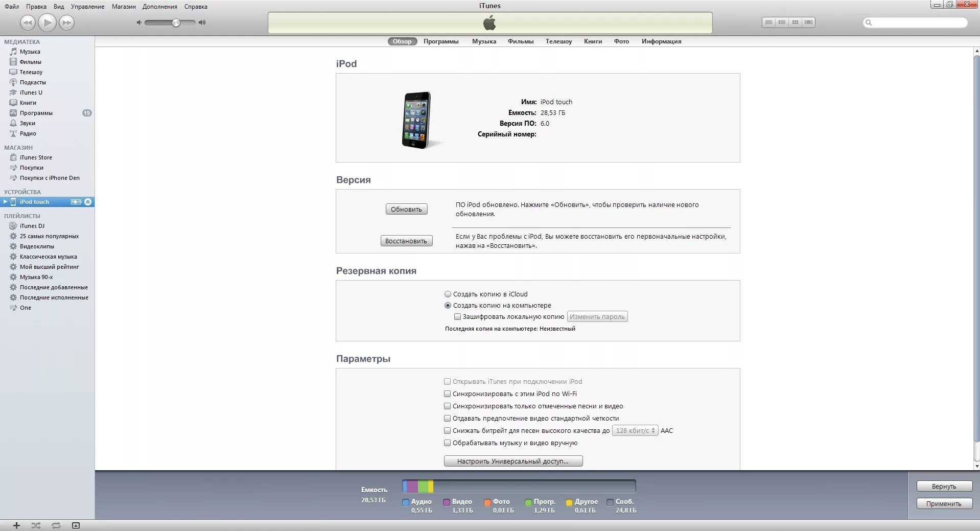This screenshot has width=980, height=531.
Task: Open Покупки in the store section
Action: click(47, 168)
